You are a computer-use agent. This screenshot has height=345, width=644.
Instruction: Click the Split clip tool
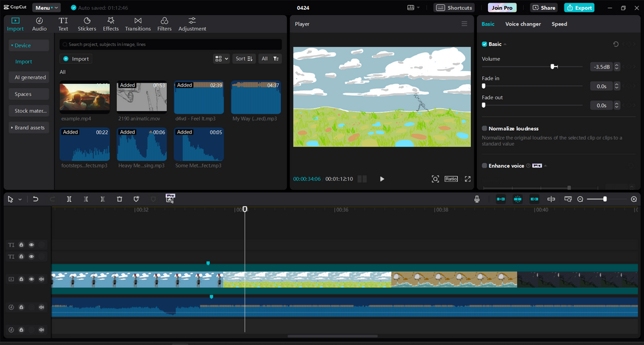pyautogui.click(x=69, y=199)
